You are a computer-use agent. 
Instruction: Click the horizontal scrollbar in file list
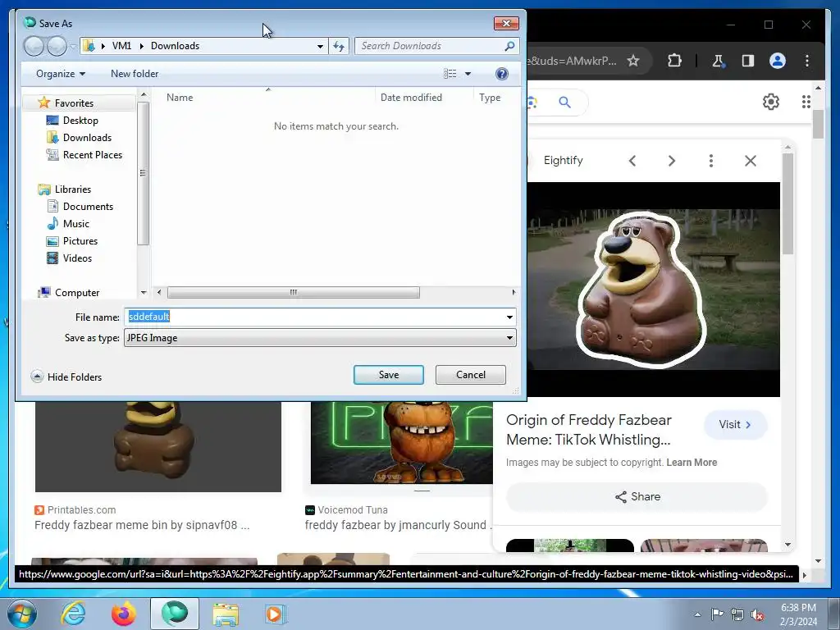click(293, 293)
